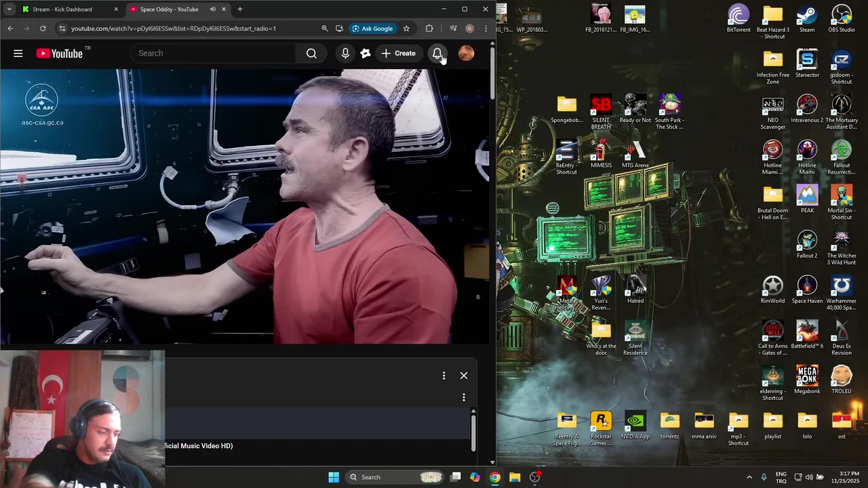The height and width of the screenshot is (488, 868).
Task: Open the Chrome profile G avatar
Action: (469, 28)
